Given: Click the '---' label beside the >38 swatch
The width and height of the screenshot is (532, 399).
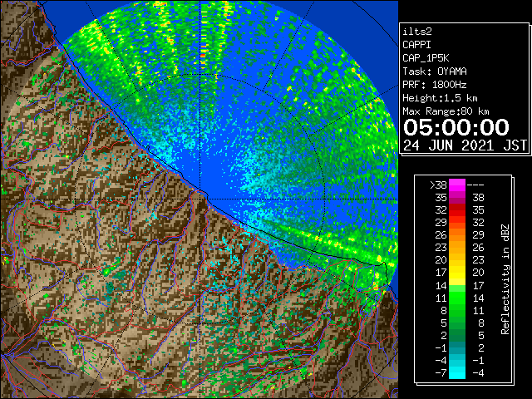Looking at the screenshot, I should coord(475,185).
